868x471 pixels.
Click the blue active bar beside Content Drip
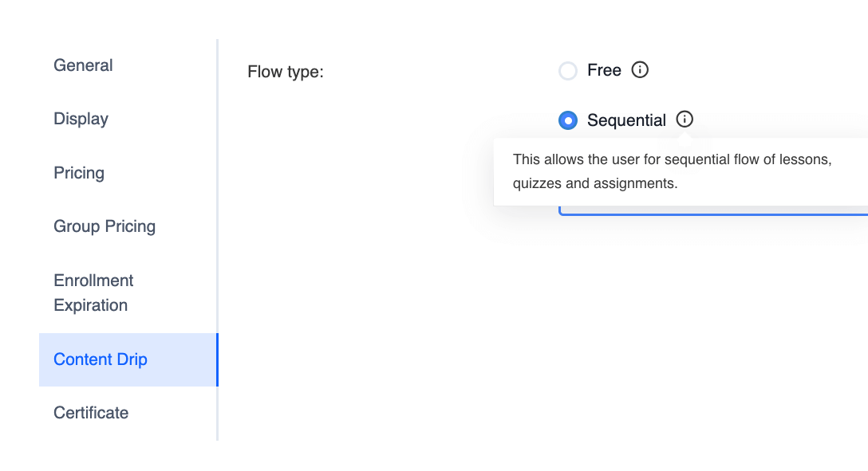click(217, 359)
